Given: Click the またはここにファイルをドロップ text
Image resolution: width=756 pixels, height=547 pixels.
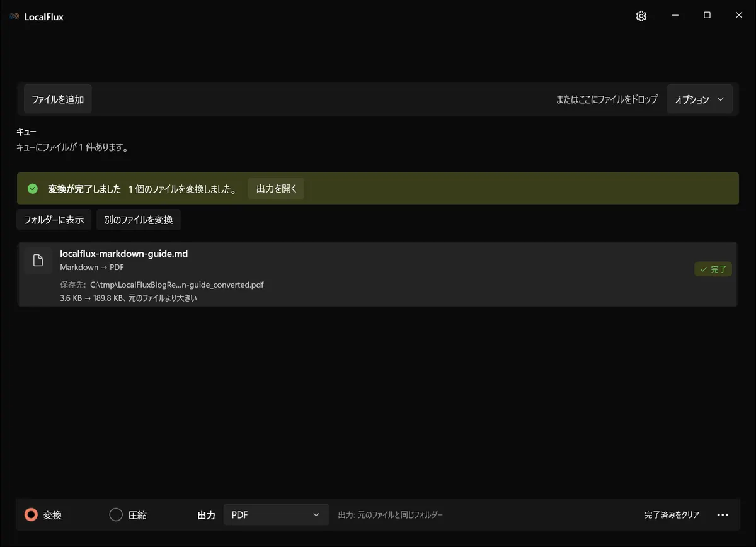Looking at the screenshot, I should [607, 99].
